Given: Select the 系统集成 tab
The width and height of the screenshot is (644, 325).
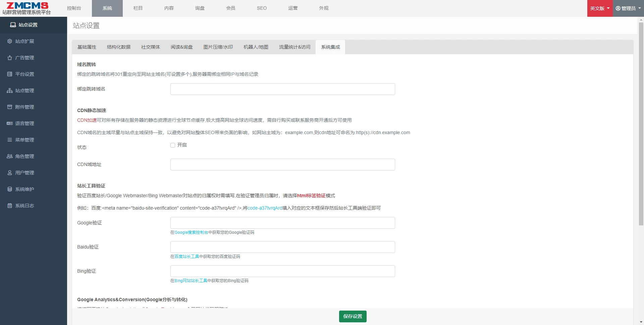Looking at the screenshot, I should point(331,47).
